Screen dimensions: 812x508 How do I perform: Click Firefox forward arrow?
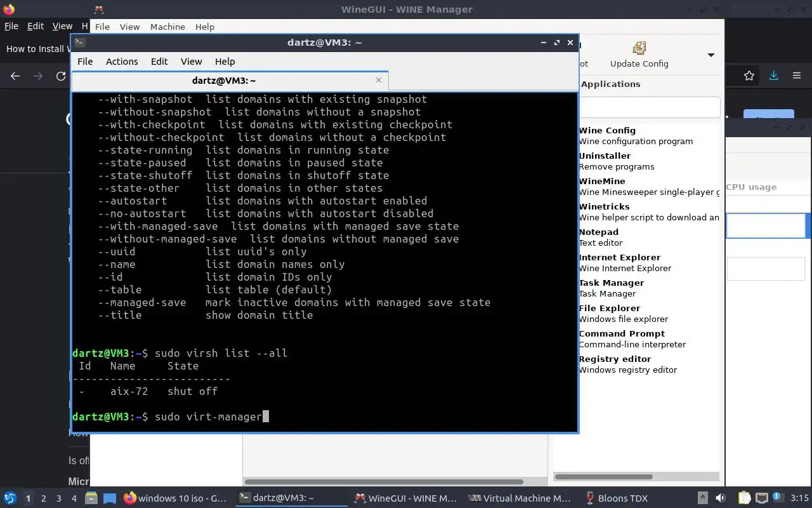(38, 76)
